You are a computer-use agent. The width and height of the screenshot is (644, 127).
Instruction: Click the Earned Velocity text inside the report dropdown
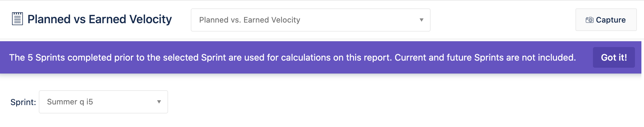click(272, 20)
